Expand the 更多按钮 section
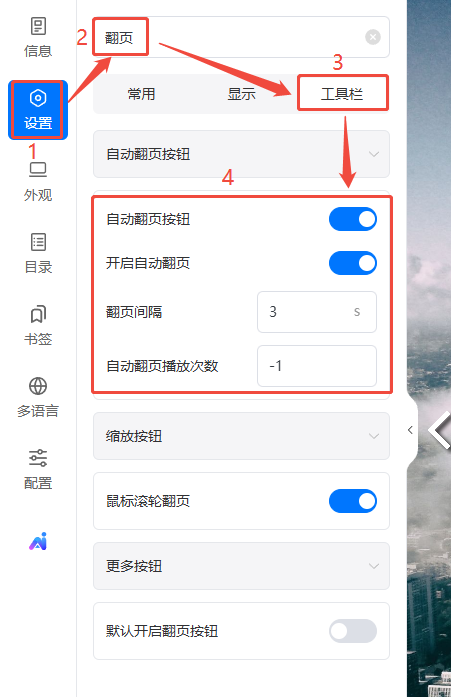The image size is (451, 697). tap(241, 566)
